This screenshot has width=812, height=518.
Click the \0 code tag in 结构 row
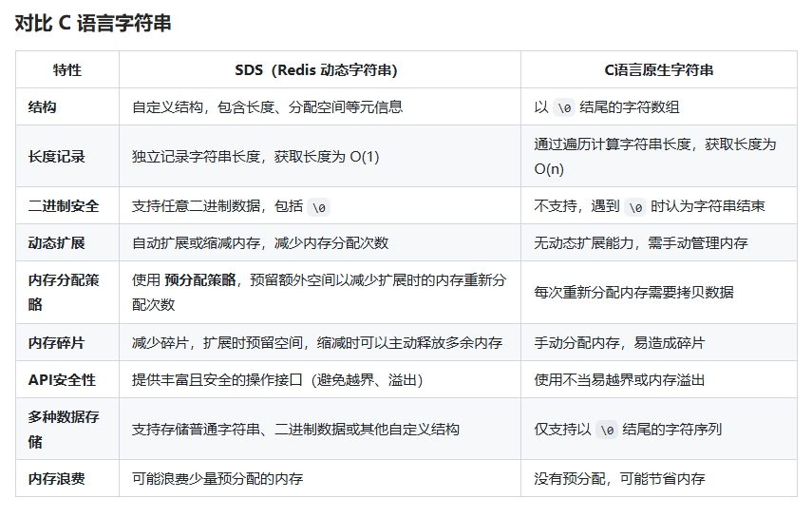[x=564, y=108]
